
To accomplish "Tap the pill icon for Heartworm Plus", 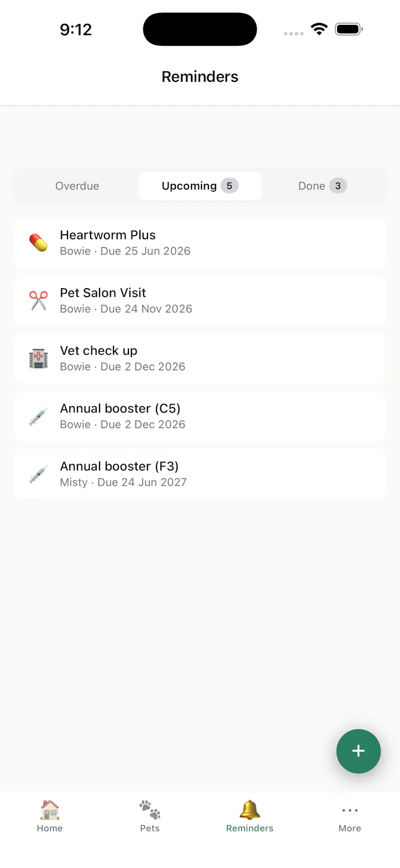I will click(38, 243).
